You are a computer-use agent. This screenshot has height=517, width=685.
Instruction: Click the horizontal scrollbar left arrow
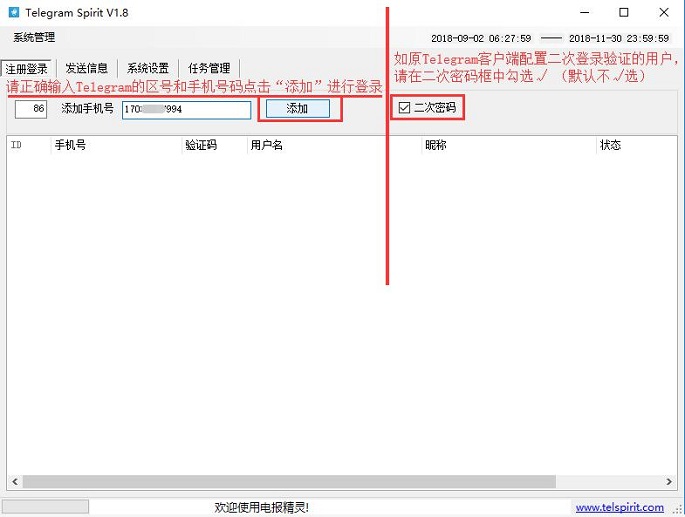click(14, 480)
